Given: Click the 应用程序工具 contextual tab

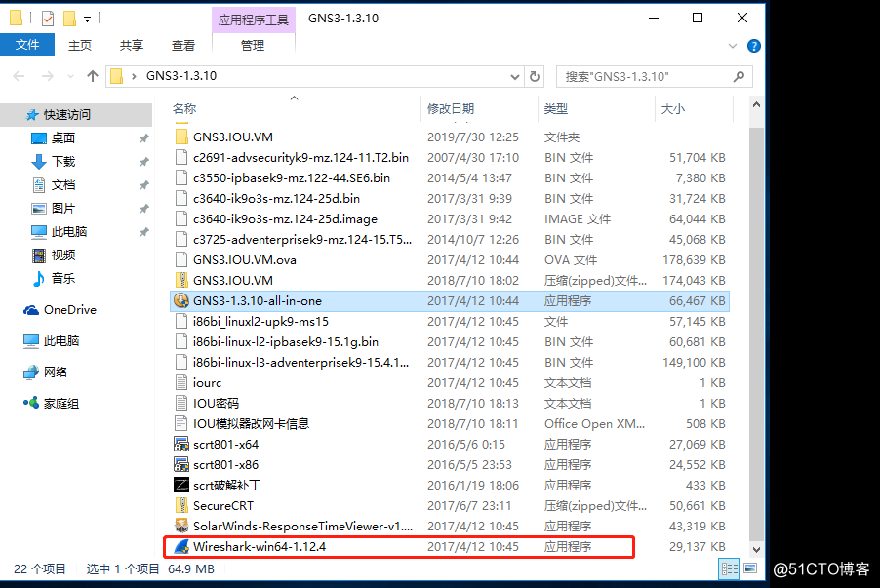Looking at the screenshot, I should coord(253,20).
